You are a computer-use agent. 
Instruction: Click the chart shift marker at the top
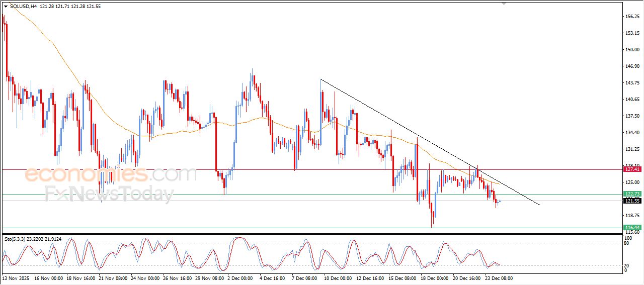click(x=504, y=4)
